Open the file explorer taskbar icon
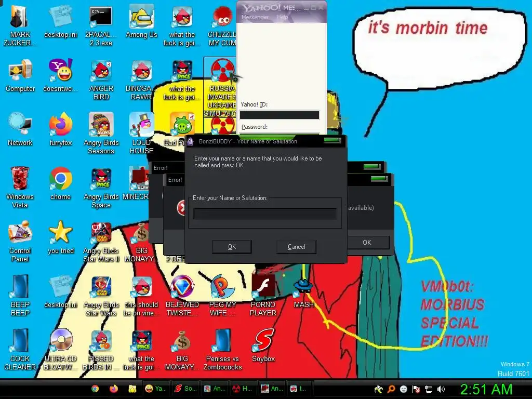 coord(132,389)
